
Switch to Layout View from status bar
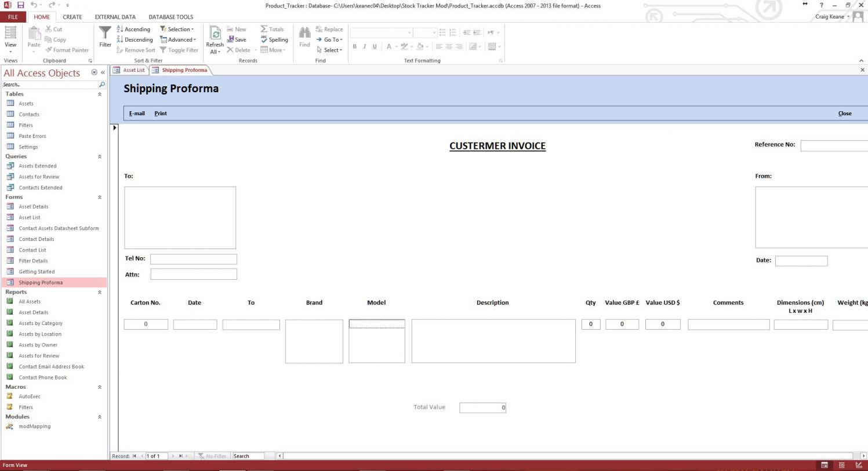pos(841,465)
